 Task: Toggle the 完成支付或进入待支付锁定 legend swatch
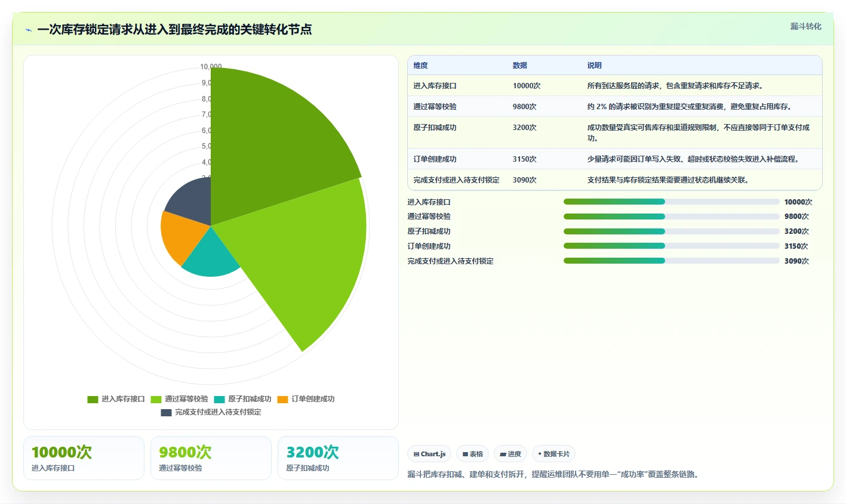click(x=166, y=412)
